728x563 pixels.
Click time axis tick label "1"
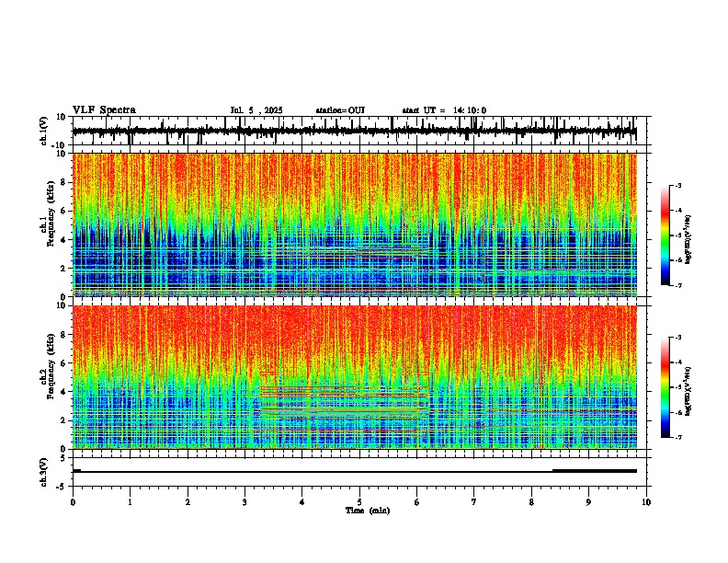click(x=130, y=502)
